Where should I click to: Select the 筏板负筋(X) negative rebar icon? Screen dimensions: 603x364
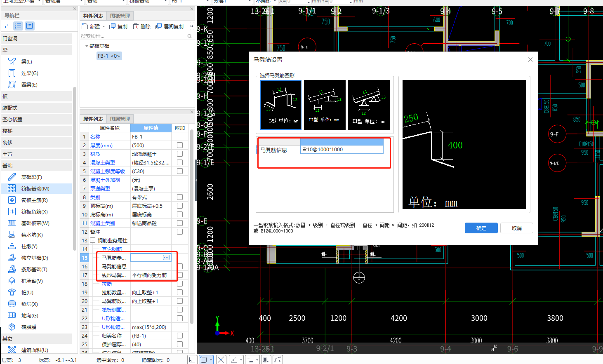click(x=12, y=211)
